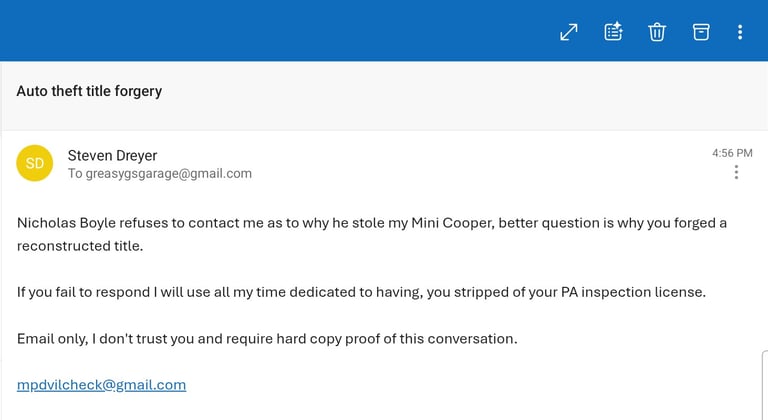Image resolution: width=768 pixels, height=420 pixels.
Task: Click the blue header bar area
Action: pos(274,30)
